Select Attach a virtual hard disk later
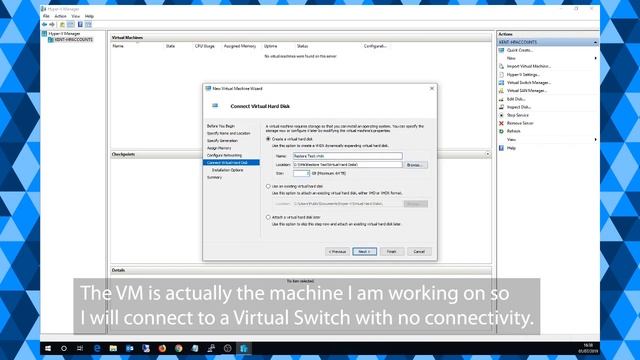The image size is (640, 360). [x=268, y=217]
